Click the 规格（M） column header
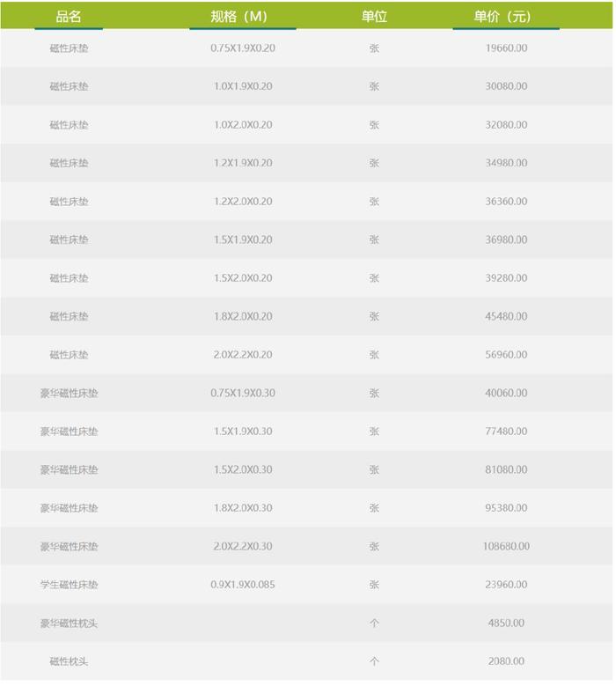Viewport: 616px width, 686px height. 242,17
